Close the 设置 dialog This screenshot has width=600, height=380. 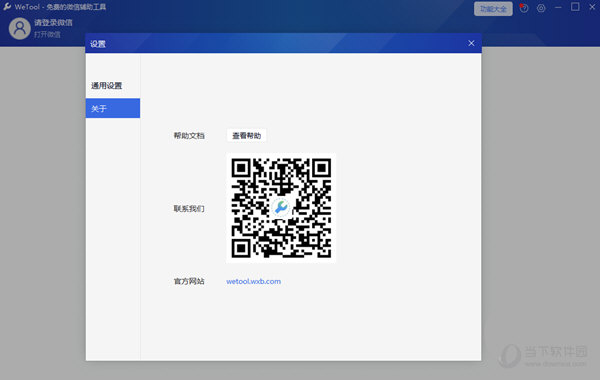[x=471, y=43]
